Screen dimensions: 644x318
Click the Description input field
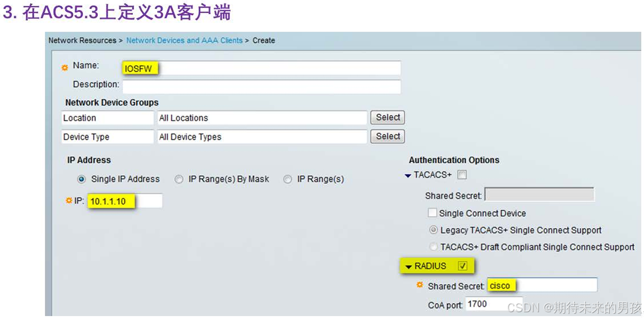[261, 87]
